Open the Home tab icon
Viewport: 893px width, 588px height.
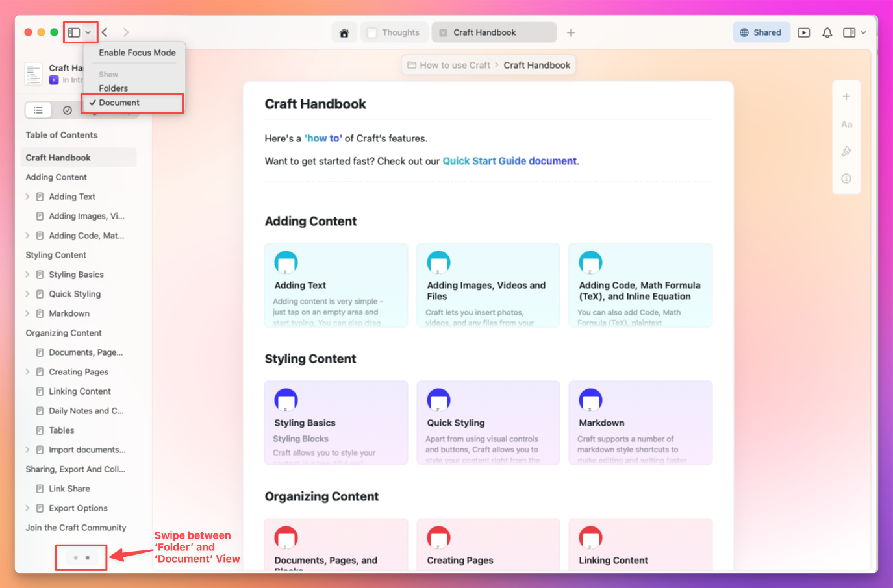pos(344,32)
